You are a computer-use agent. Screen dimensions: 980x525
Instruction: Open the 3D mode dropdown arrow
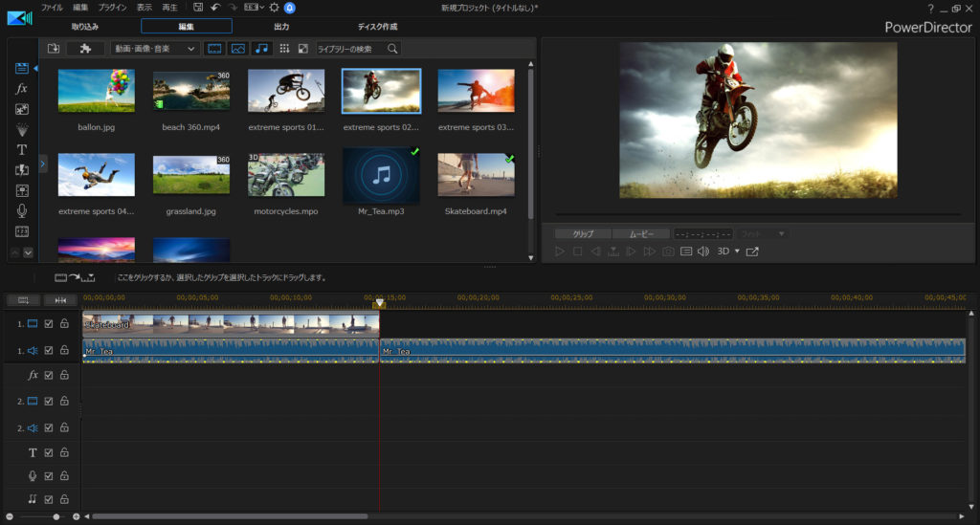[738, 251]
